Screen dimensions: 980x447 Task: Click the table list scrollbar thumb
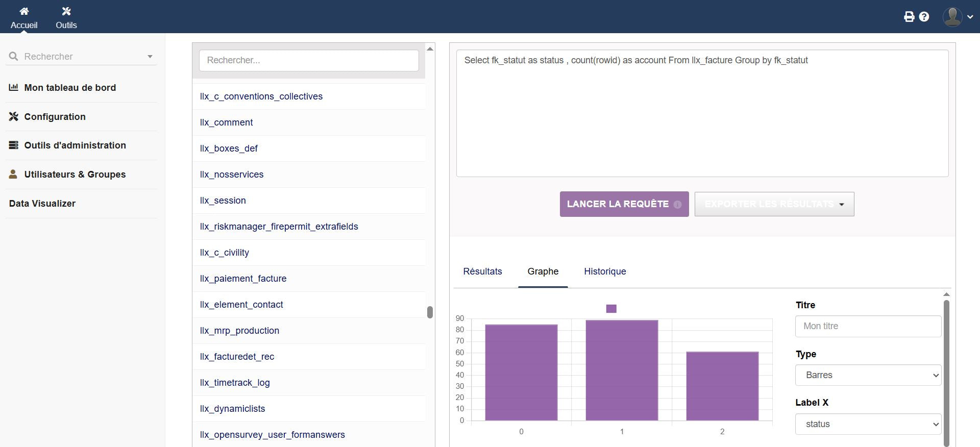[x=430, y=312]
